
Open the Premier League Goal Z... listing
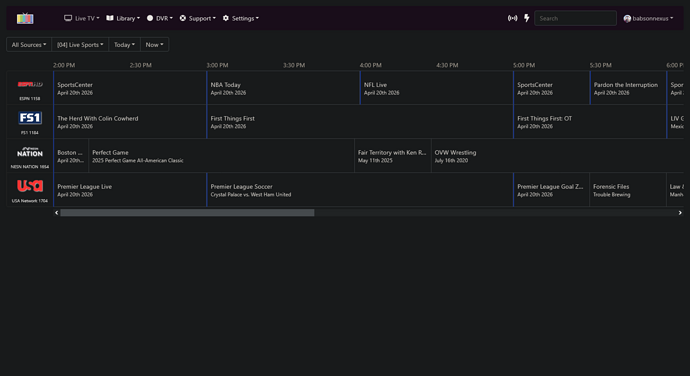click(551, 190)
